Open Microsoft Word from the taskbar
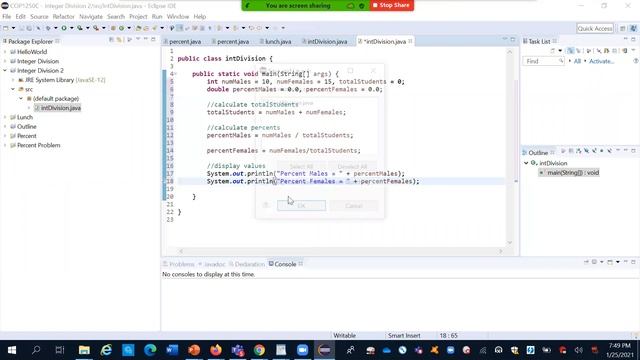This screenshot has width=640, height=360. click(172, 350)
